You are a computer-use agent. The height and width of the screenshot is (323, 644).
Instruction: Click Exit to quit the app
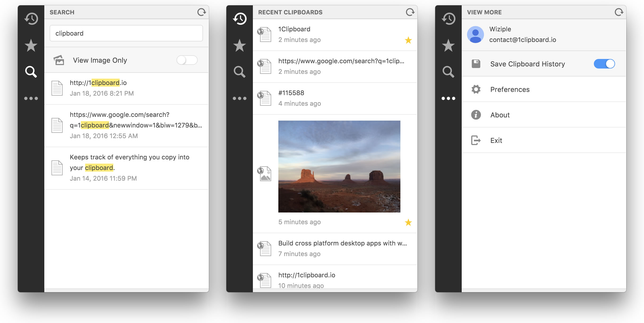[x=496, y=141]
